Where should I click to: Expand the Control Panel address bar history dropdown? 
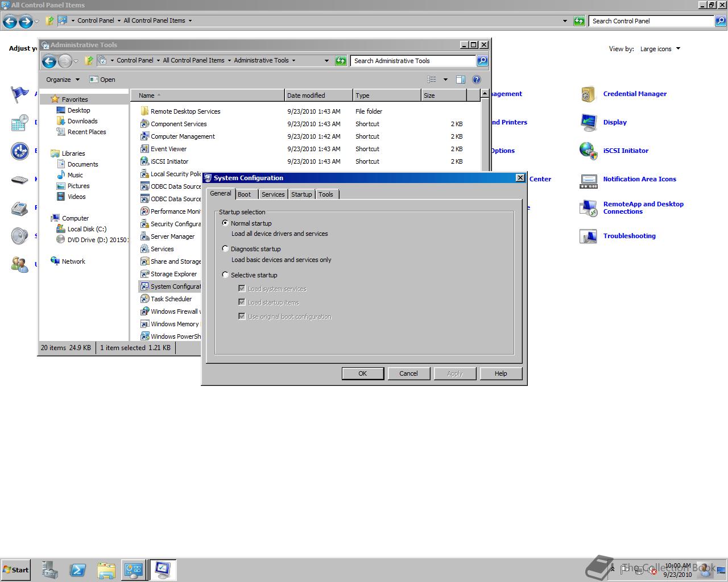coord(565,21)
